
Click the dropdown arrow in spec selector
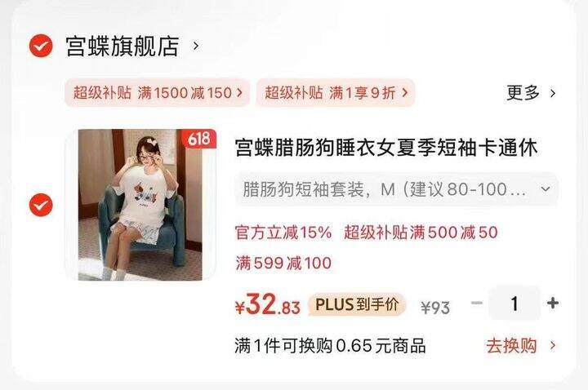point(546,189)
